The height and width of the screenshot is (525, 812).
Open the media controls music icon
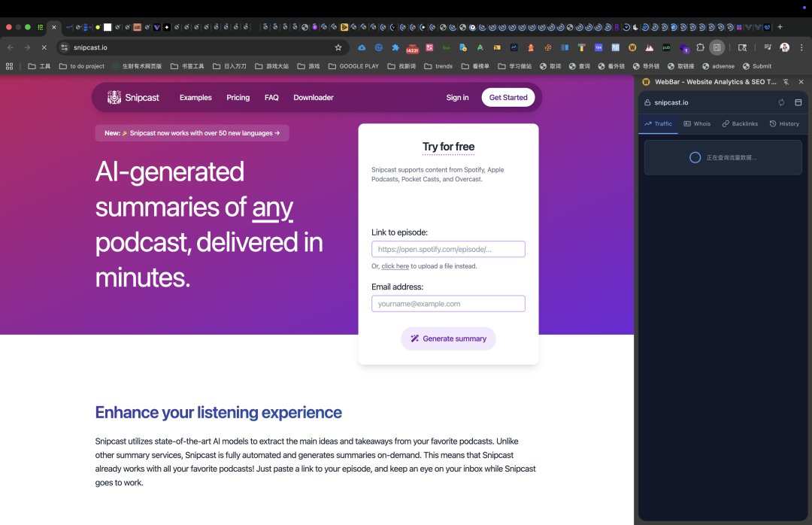[768, 47]
